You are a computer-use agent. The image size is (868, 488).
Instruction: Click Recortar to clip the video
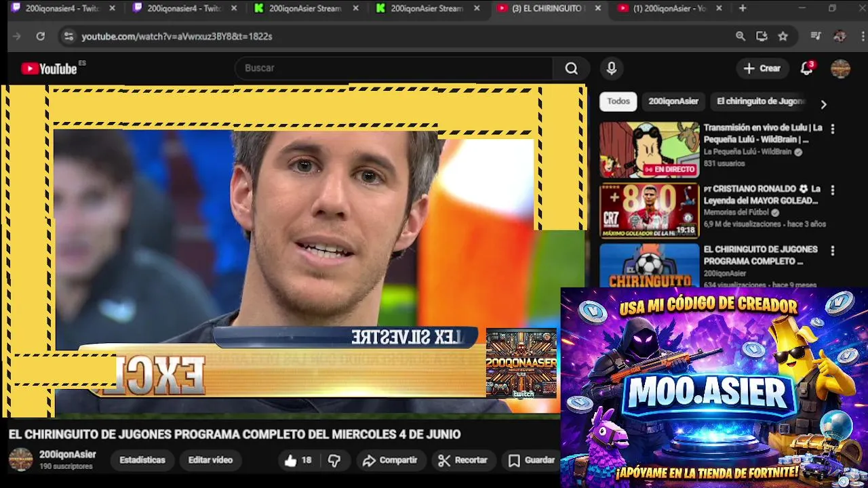pos(463,460)
